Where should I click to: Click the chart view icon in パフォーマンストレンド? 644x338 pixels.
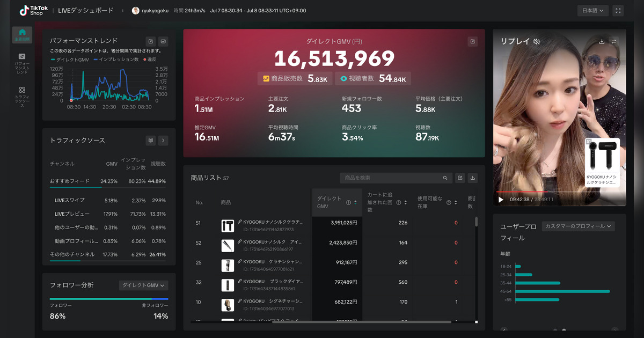click(163, 41)
